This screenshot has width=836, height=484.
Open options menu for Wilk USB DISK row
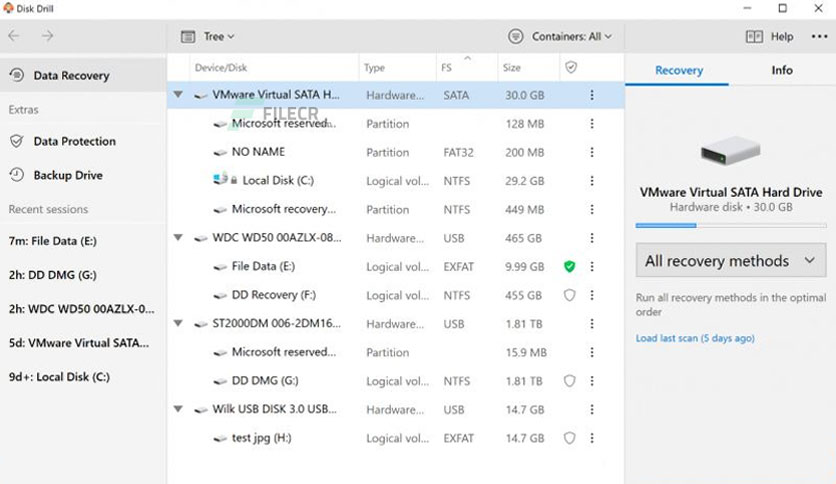592,409
